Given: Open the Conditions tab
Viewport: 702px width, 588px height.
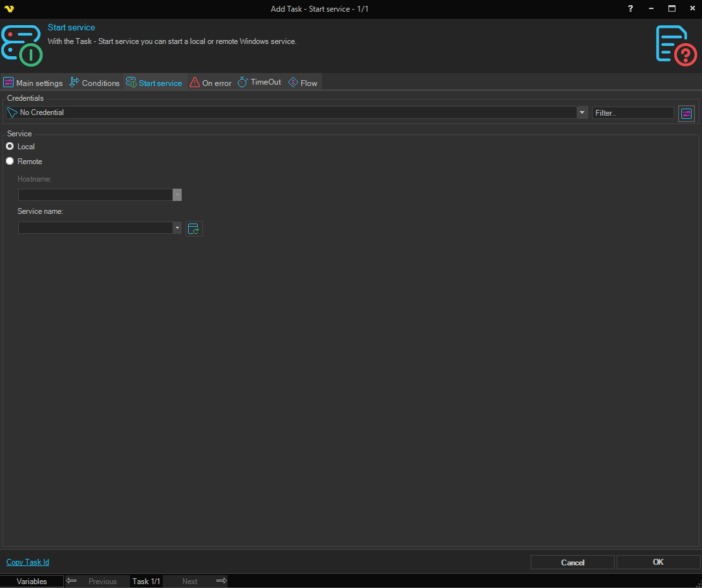Looking at the screenshot, I should (x=94, y=83).
